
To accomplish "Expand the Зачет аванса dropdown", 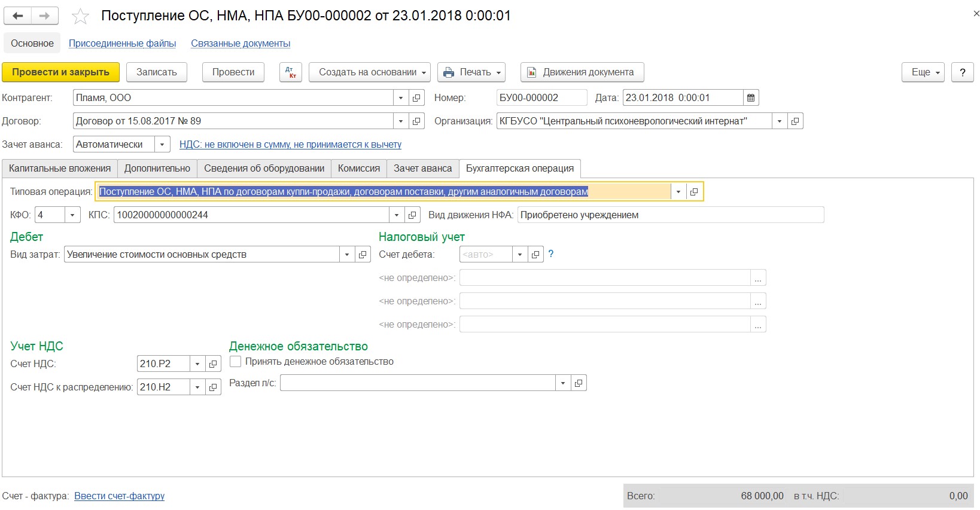I will [162, 144].
